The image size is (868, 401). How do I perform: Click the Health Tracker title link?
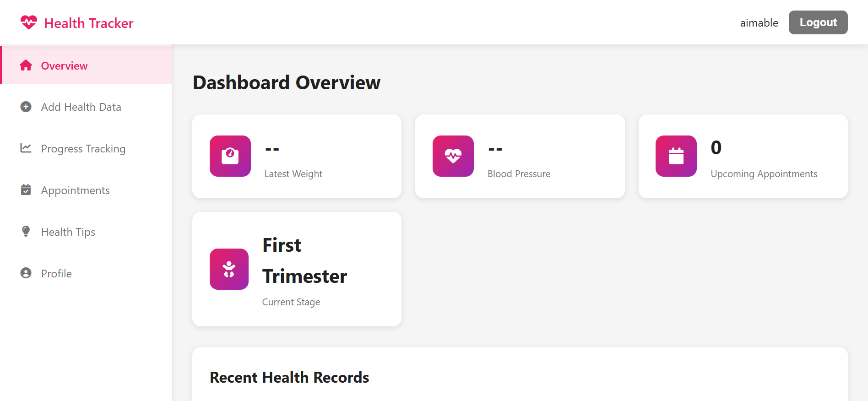click(89, 23)
